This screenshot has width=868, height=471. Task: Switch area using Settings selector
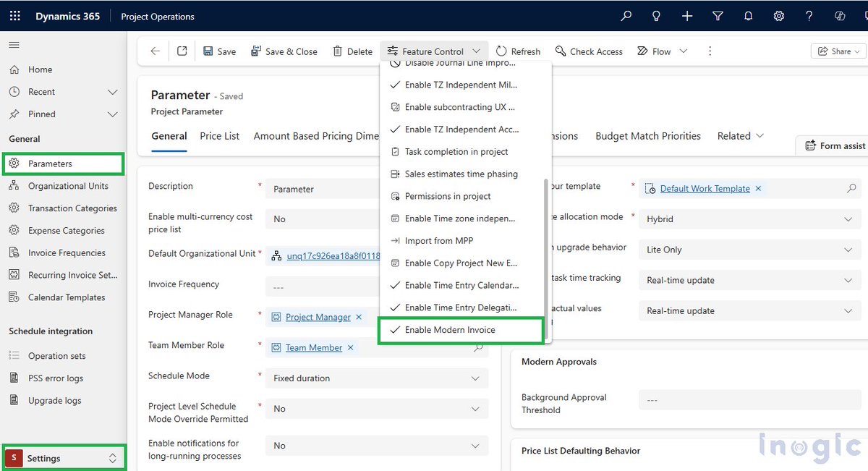64,458
